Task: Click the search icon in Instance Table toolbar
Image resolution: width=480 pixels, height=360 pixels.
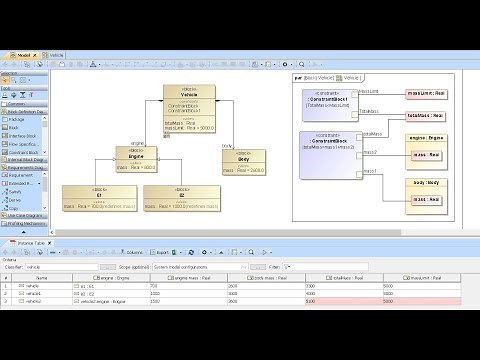Action: (251, 252)
